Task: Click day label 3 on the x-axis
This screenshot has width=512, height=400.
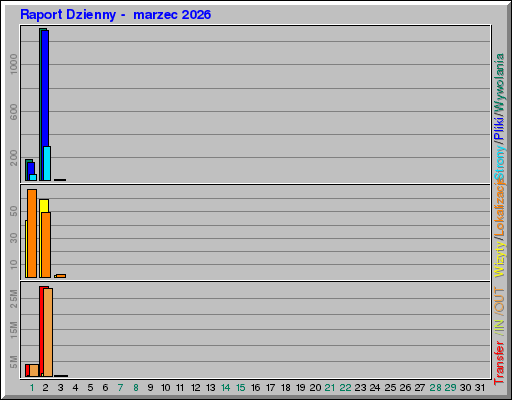Action: [x=60, y=388]
